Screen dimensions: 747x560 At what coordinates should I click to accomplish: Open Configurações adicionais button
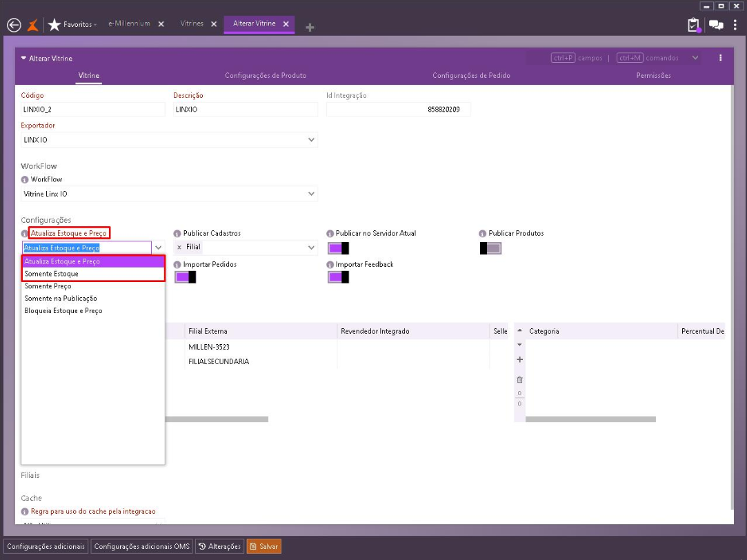coord(46,546)
